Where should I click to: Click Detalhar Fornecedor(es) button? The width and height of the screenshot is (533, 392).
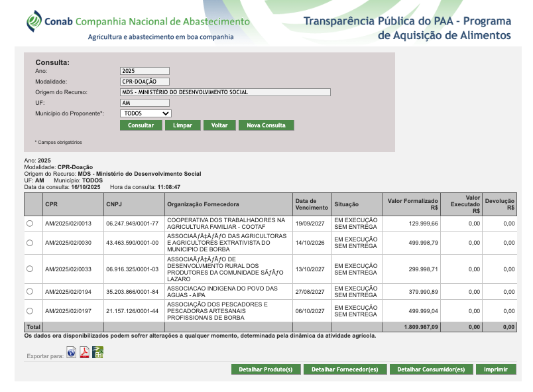(345, 369)
